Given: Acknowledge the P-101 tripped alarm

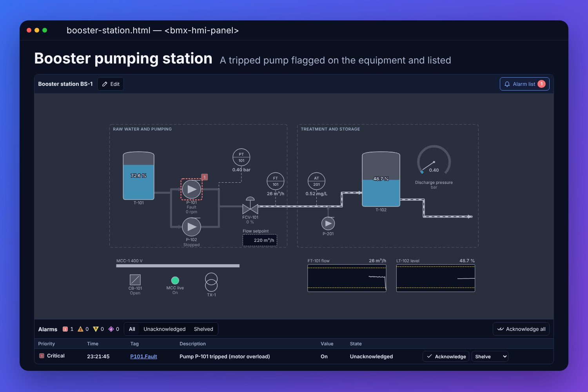Looking at the screenshot, I should 446,356.
